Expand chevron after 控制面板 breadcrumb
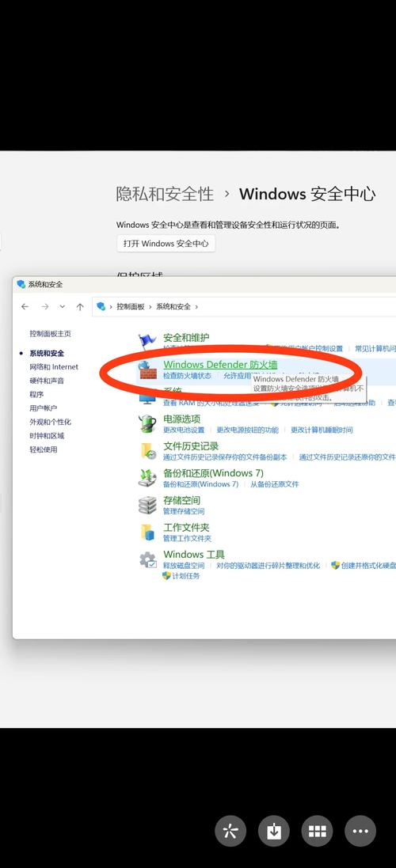The height and width of the screenshot is (868, 396). (150, 306)
